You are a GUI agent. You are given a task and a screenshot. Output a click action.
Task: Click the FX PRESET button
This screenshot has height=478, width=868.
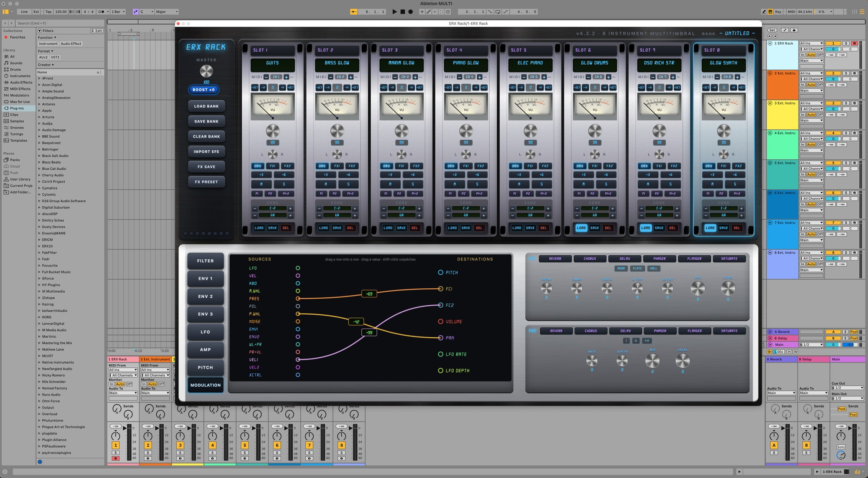pos(206,182)
